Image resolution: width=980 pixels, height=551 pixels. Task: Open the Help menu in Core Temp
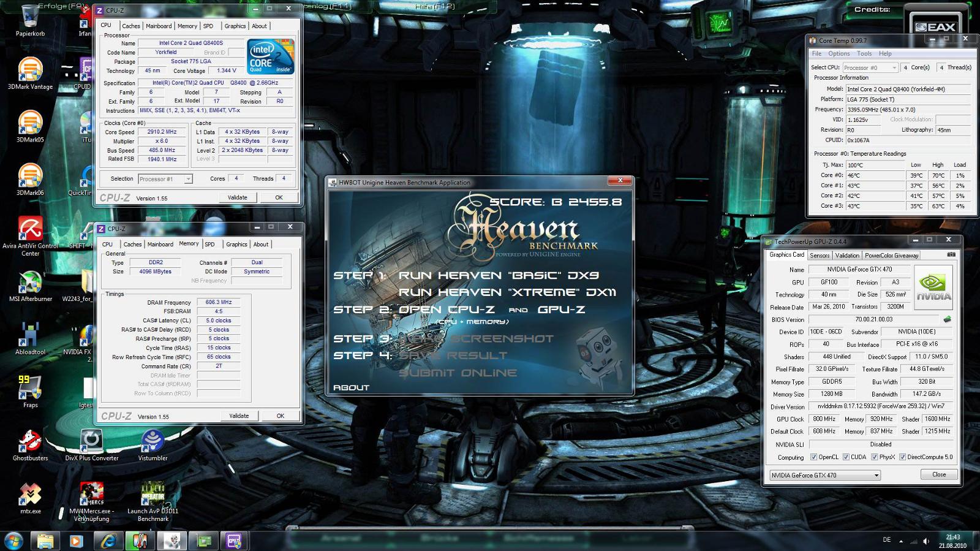[885, 54]
